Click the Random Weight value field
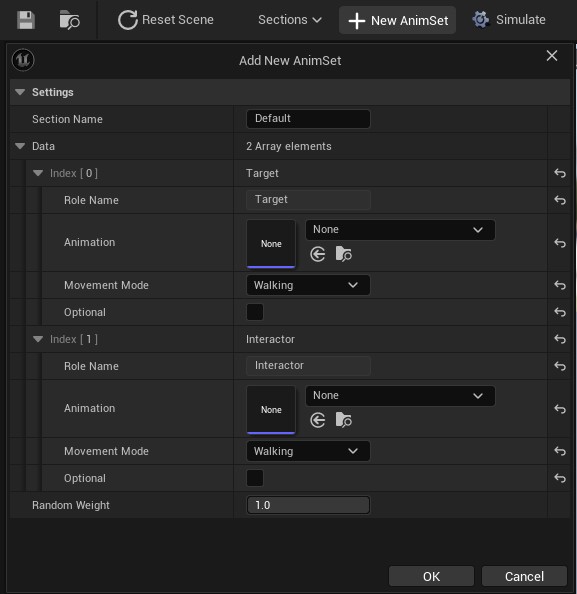This screenshot has height=594, width=577. coord(308,505)
